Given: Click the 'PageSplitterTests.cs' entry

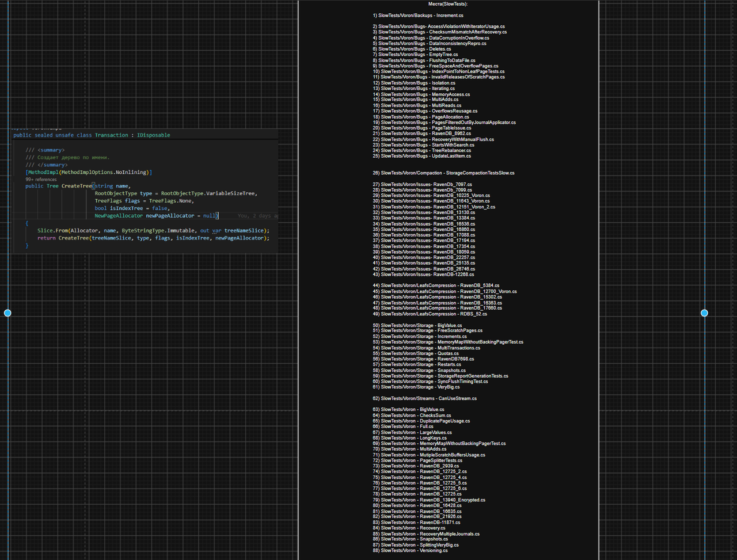Looking at the screenshot, I should point(417,460).
